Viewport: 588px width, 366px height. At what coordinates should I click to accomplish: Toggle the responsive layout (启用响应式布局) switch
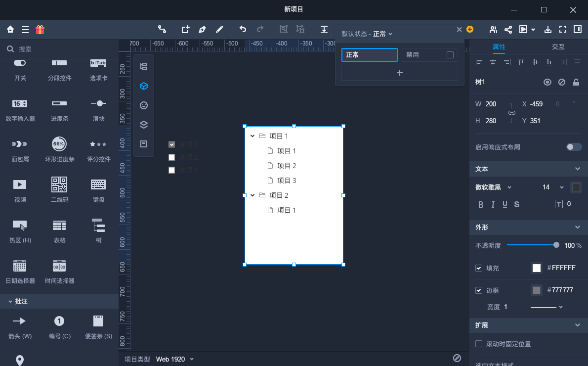[x=574, y=147]
